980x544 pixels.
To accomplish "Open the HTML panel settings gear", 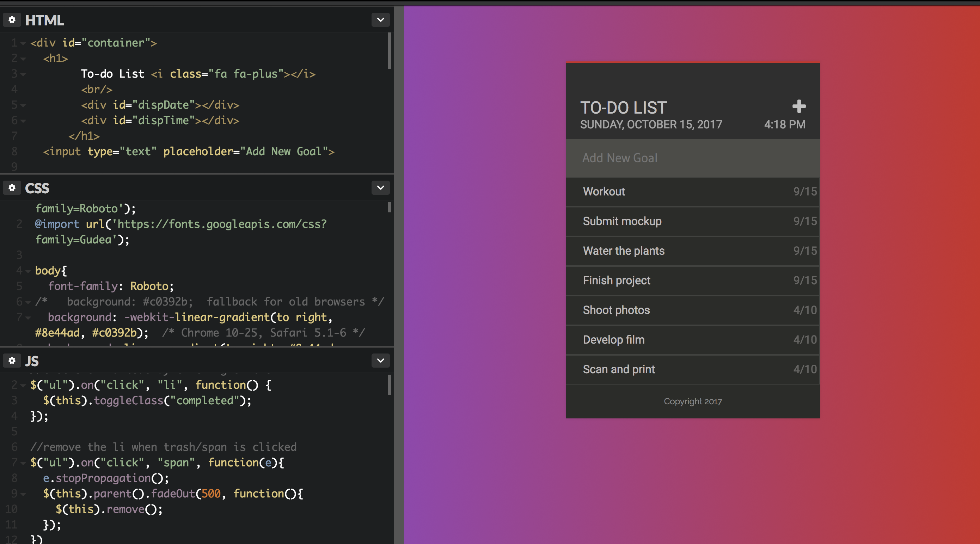I will pyautogui.click(x=12, y=20).
